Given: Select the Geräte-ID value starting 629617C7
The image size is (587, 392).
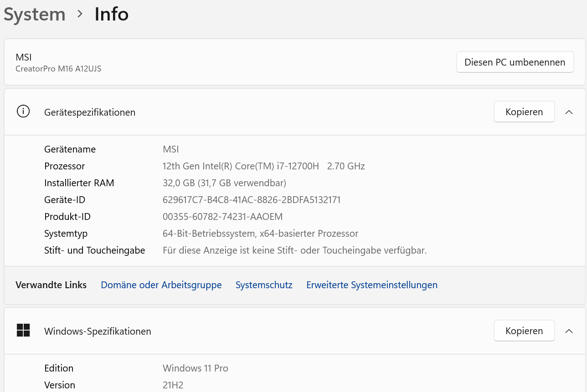Looking at the screenshot, I should tap(252, 200).
